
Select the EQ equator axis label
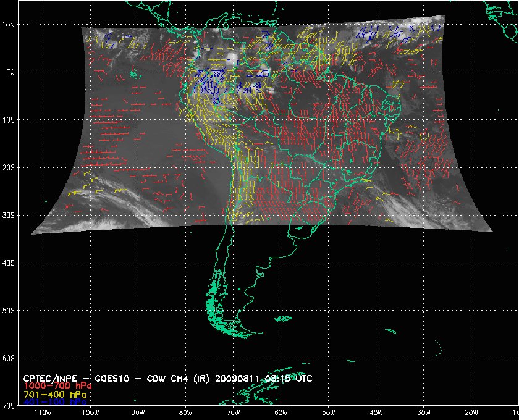click(11, 72)
